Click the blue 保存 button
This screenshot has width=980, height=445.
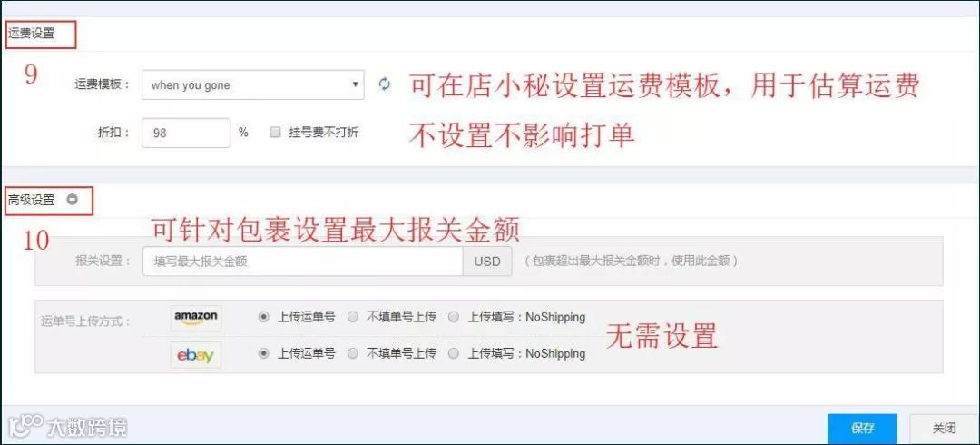pos(862,429)
